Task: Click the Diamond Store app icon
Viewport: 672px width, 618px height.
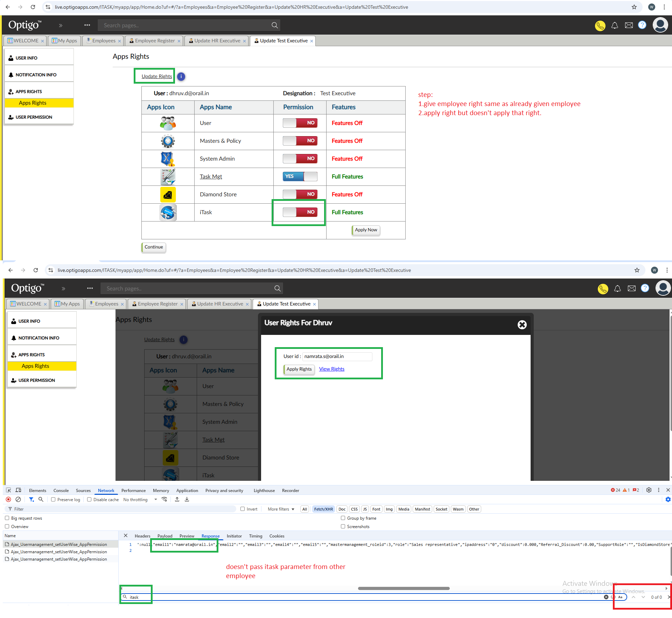Action: pos(168,195)
